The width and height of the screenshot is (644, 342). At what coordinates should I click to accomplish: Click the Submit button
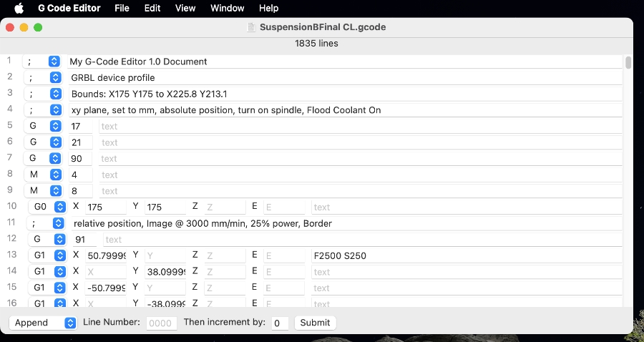tap(315, 323)
